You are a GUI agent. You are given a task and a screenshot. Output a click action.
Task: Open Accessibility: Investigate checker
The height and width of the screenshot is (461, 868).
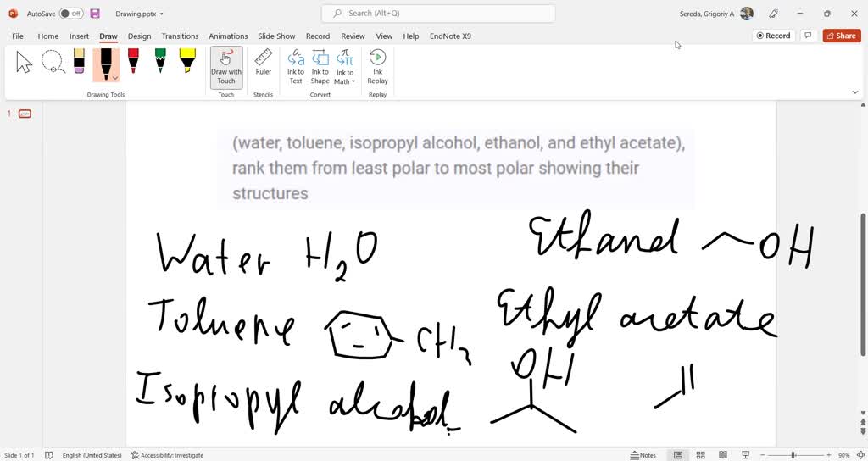[x=167, y=455]
